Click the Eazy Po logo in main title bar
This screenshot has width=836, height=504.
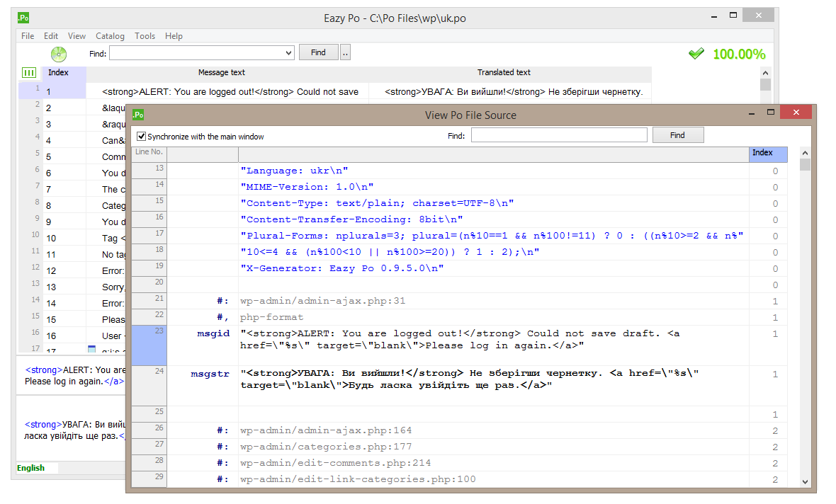23,17
